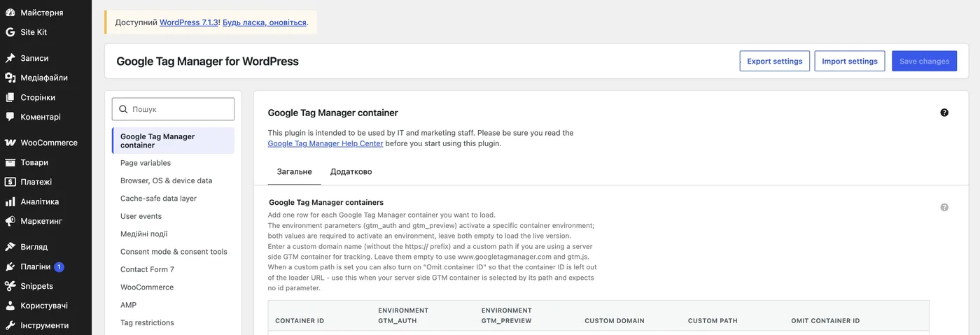
Task: Click the CUSTOM DOMAIN column header
Action: (x=615, y=321)
